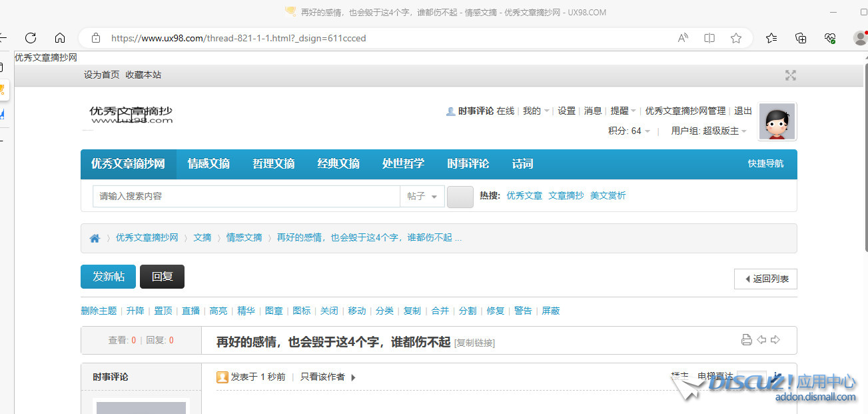Click the print icon on the thread post
The height and width of the screenshot is (414, 868).
(x=746, y=339)
